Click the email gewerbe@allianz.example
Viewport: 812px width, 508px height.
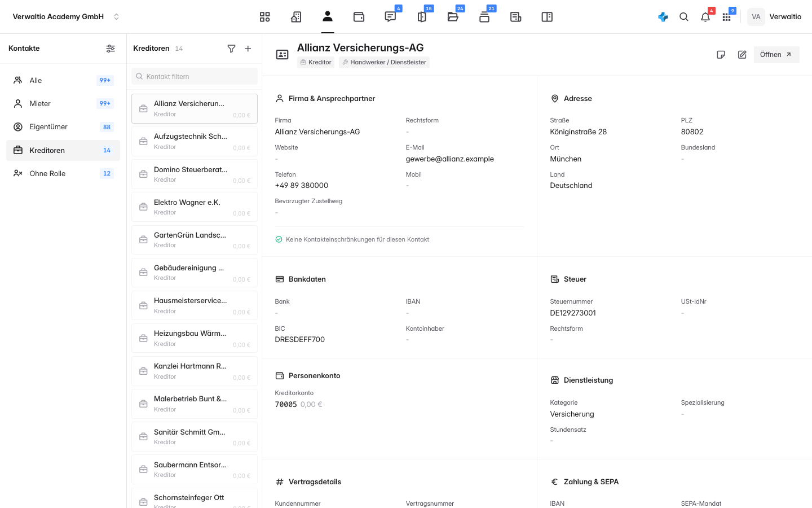tap(450, 159)
